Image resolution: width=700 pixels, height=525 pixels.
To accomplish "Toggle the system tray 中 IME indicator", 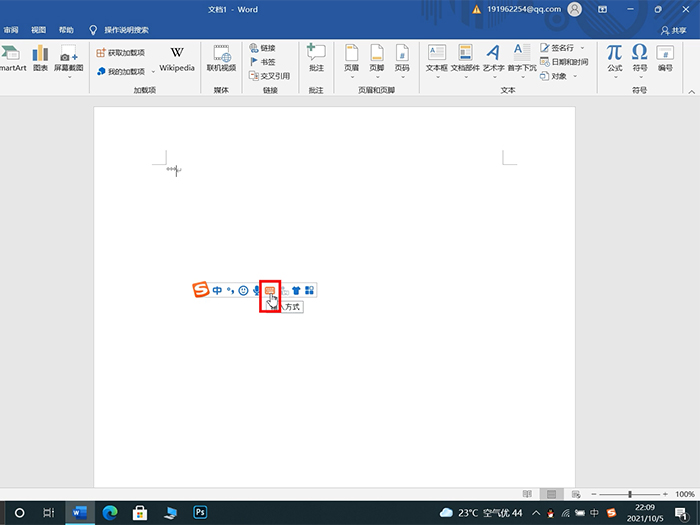I will (x=594, y=513).
